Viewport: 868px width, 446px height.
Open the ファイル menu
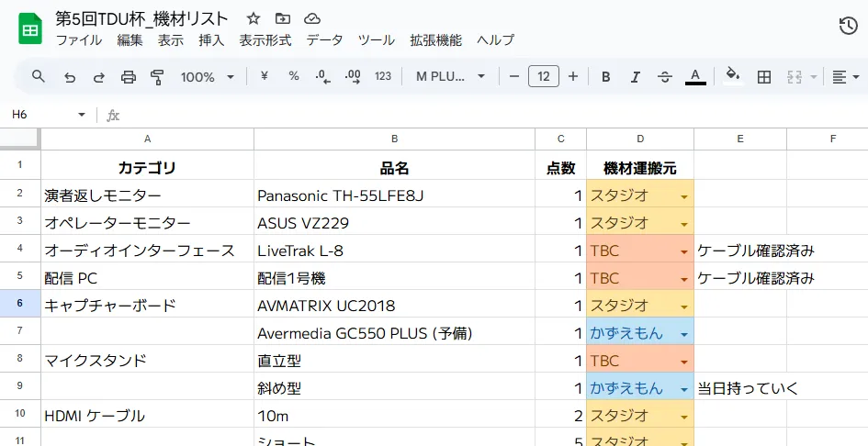pyautogui.click(x=79, y=39)
